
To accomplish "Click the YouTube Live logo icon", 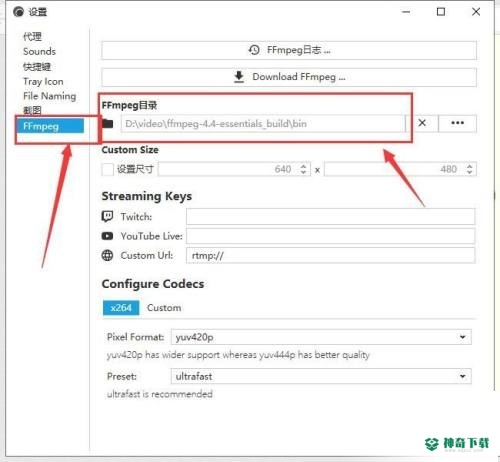I will coord(107,236).
